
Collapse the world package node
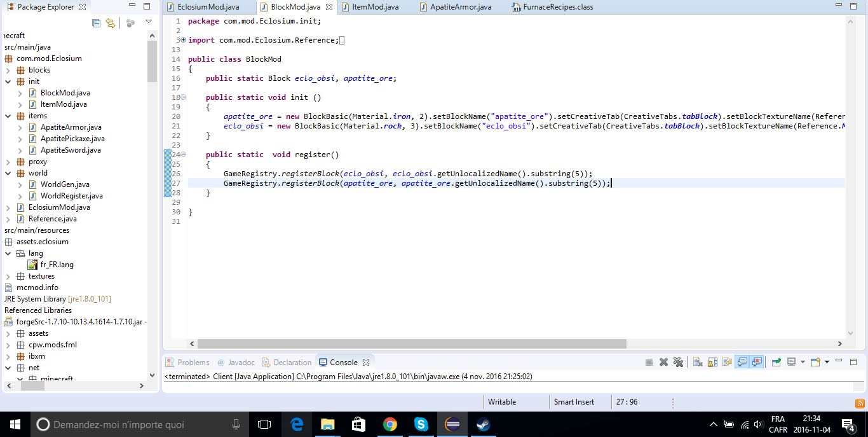(x=8, y=173)
